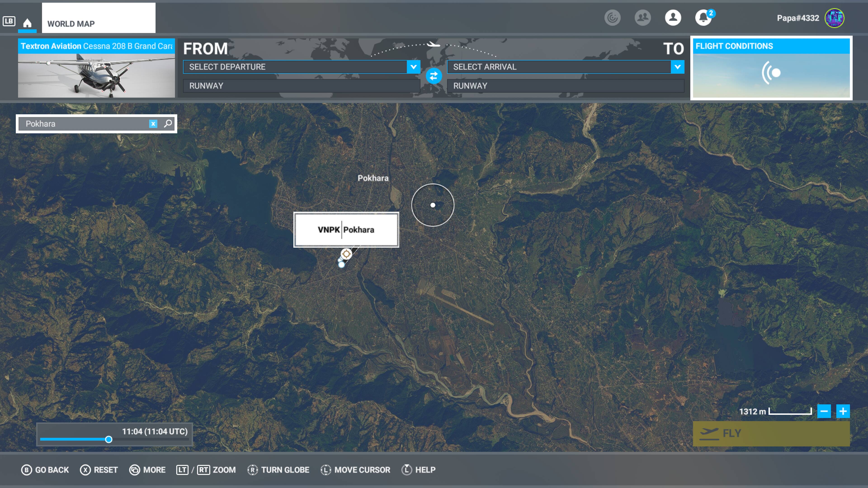The width and height of the screenshot is (868, 488).
Task: Expand the Select Arrival dropdown arrow
Action: click(x=677, y=67)
